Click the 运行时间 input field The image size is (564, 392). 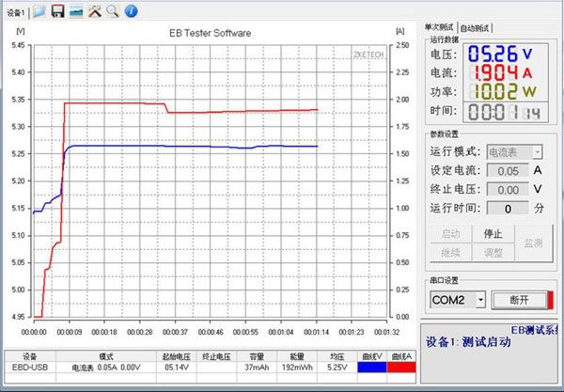coord(508,209)
